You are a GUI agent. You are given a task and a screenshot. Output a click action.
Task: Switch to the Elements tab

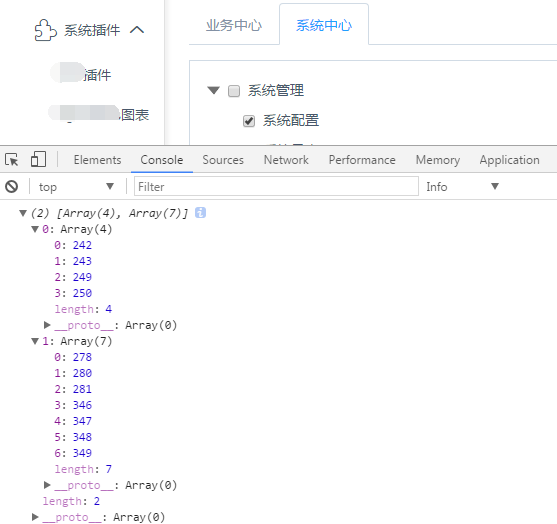[97, 160]
